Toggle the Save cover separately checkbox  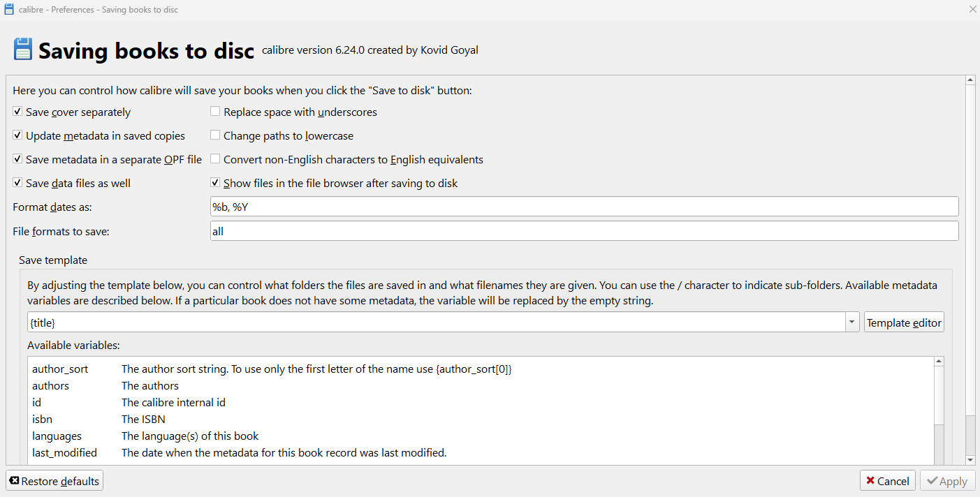pos(18,112)
